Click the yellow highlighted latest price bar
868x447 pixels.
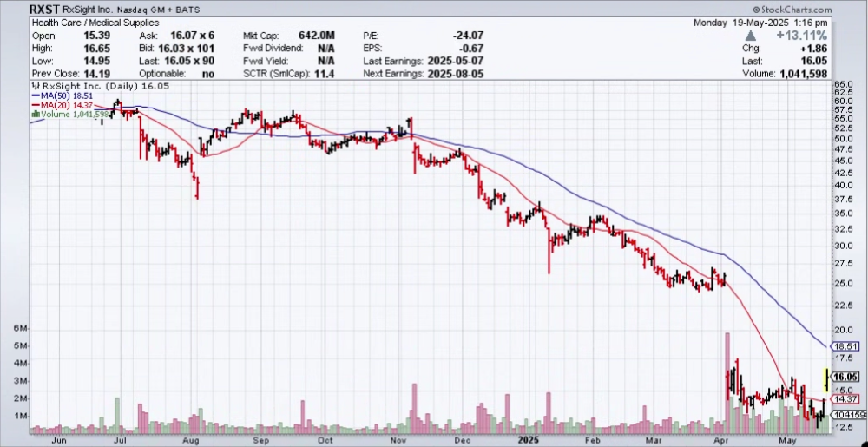click(825, 378)
